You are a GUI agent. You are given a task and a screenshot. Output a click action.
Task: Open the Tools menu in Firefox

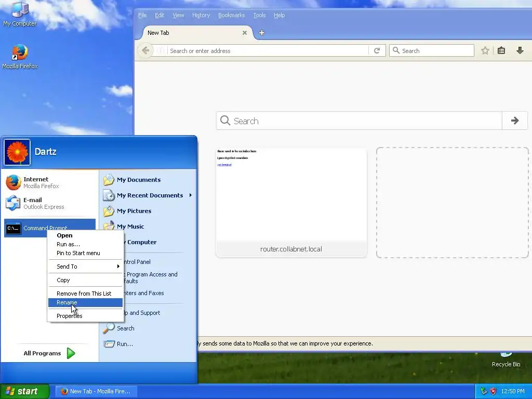pos(259,15)
